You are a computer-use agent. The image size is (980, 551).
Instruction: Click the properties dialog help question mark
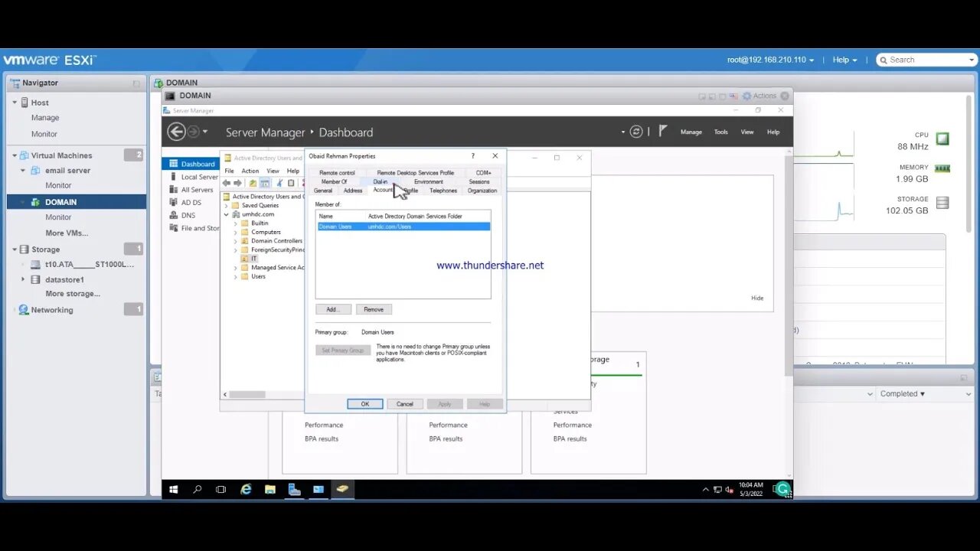pyautogui.click(x=472, y=156)
